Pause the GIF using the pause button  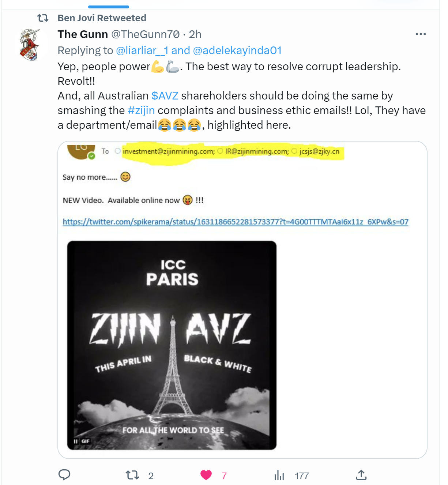point(76,441)
